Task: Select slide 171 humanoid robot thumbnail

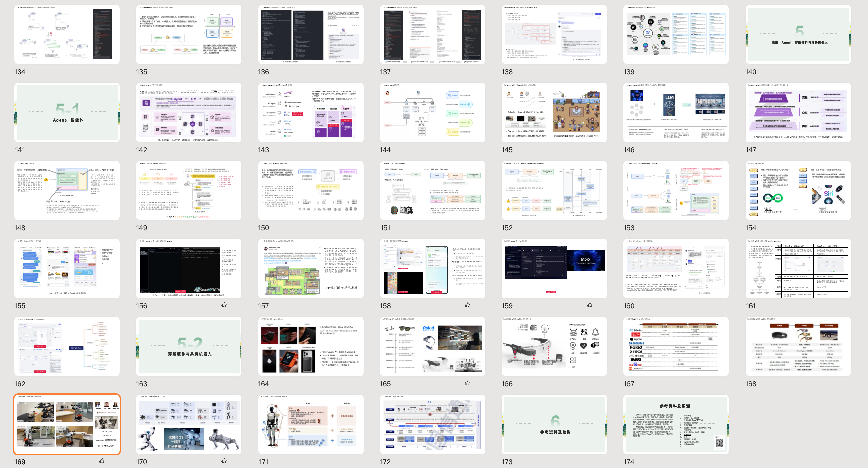Action: coord(311,424)
